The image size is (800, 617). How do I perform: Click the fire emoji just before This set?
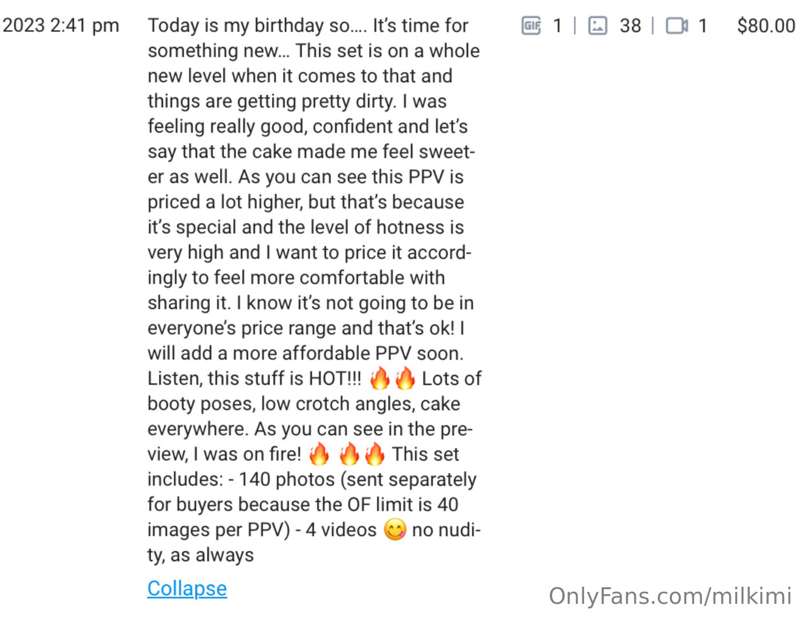(x=375, y=454)
